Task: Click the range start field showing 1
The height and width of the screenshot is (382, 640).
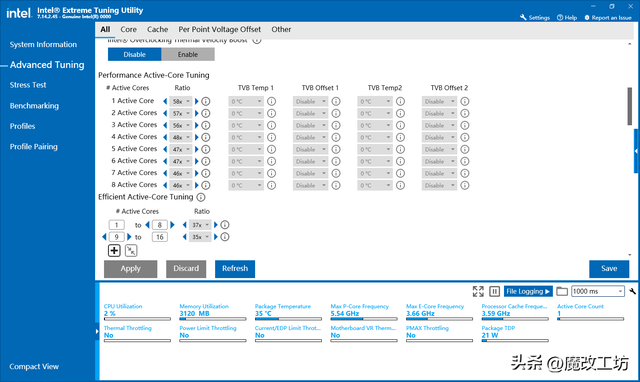Action: coord(116,225)
